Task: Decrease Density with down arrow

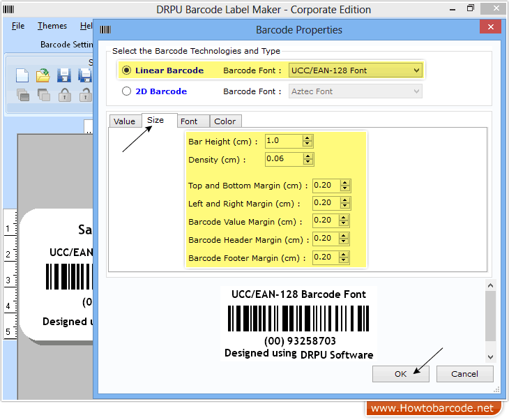Action: click(x=307, y=162)
